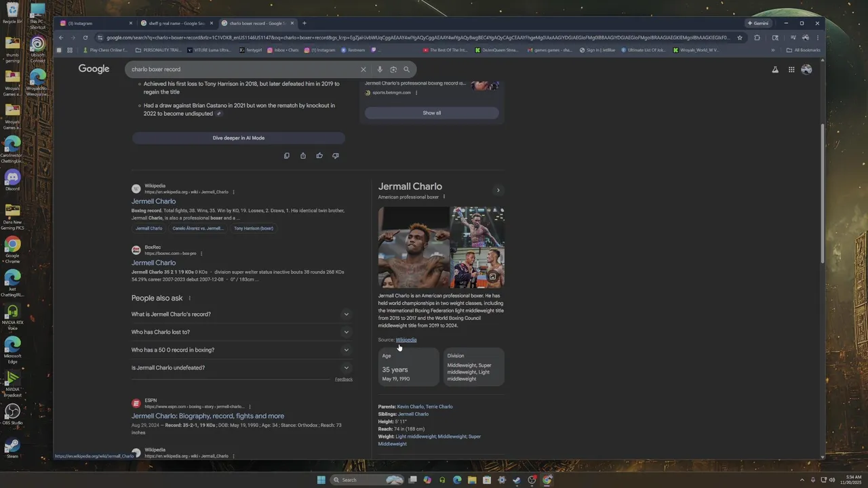Focus the Google search input field
Image resolution: width=868 pixels, height=488 pixels.
coord(244,69)
